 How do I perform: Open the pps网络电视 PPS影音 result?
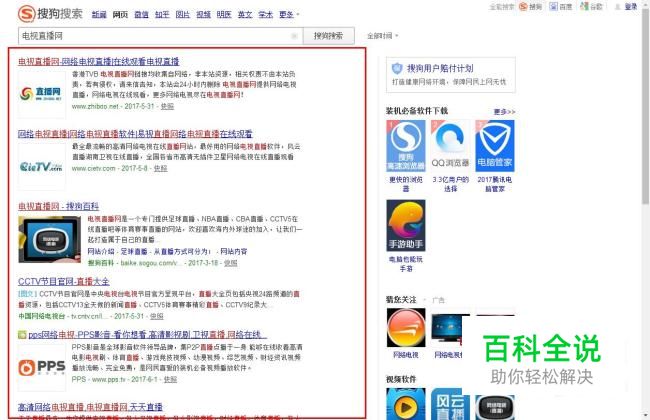[x=148, y=335]
